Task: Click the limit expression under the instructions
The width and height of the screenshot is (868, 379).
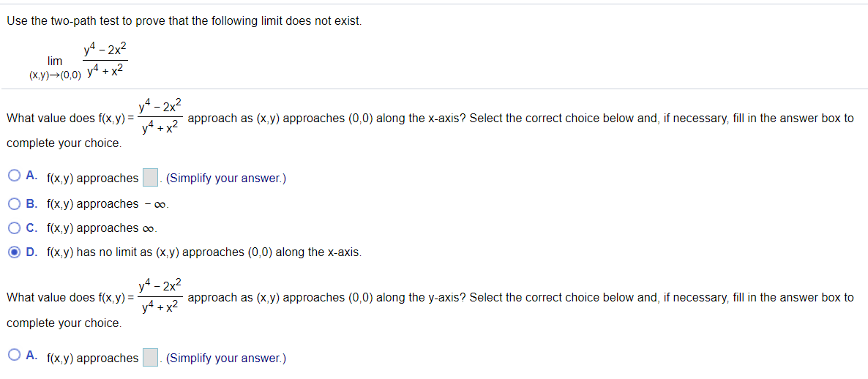Action: click(x=78, y=61)
